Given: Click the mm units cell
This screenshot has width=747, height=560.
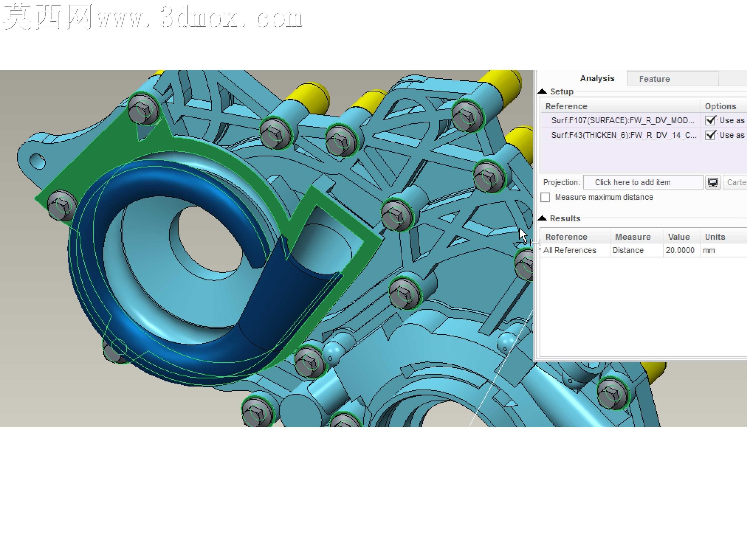Looking at the screenshot, I should [723, 250].
